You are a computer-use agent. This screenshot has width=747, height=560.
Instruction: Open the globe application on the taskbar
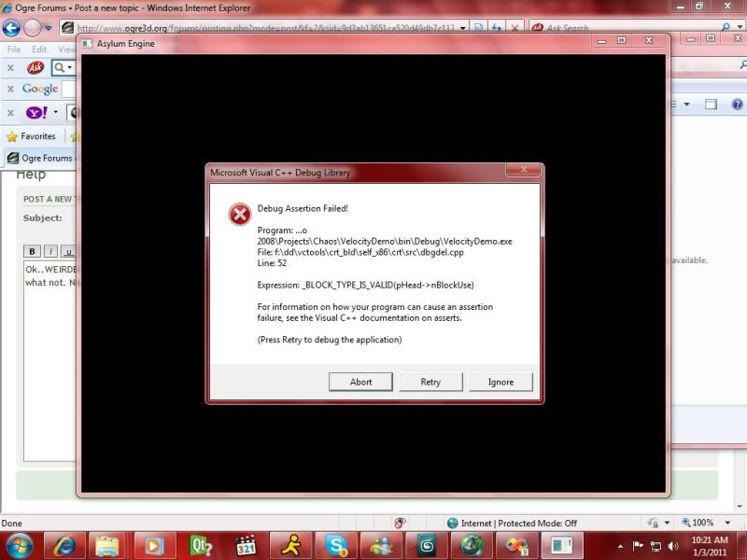pyautogui.click(x=472, y=546)
